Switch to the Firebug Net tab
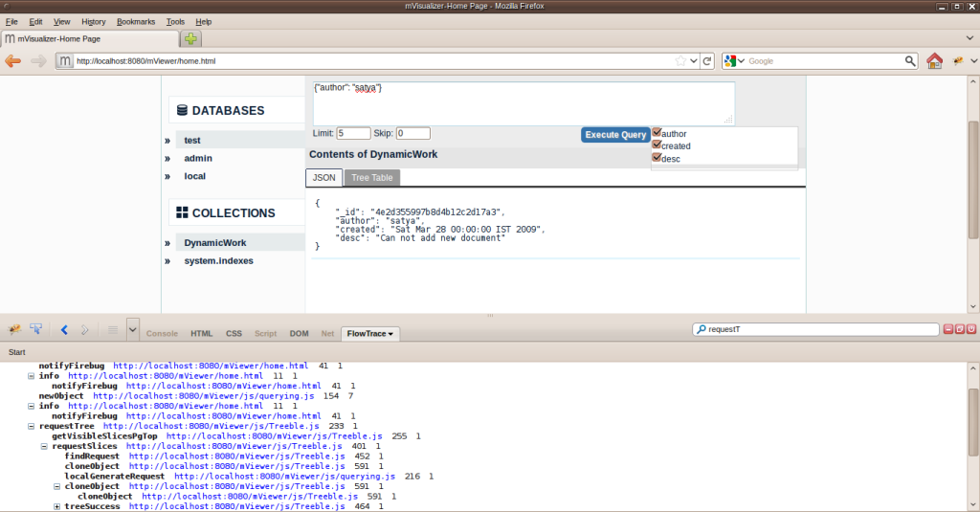 [327, 334]
